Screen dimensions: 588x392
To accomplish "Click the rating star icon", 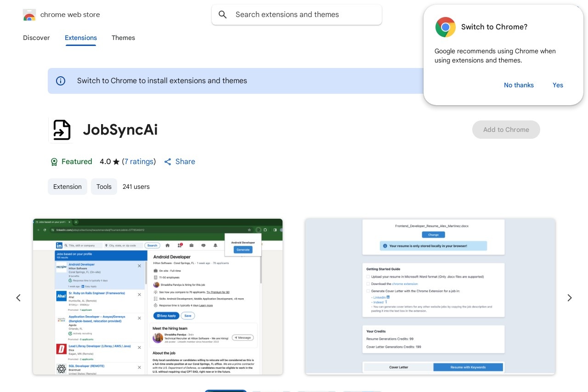I will (x=116, y=162).
